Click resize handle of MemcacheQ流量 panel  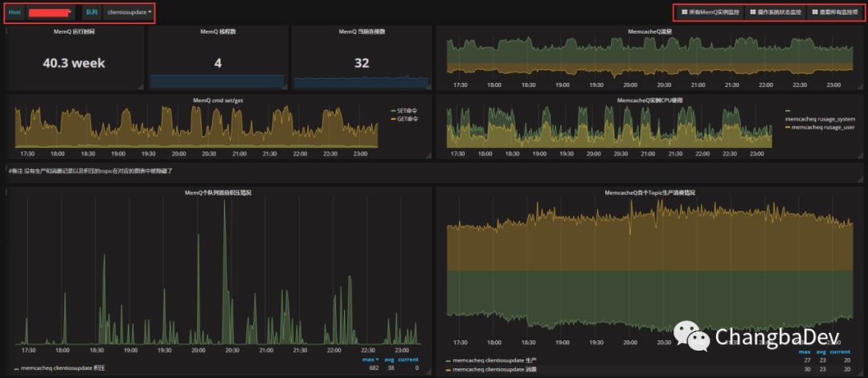pos(860,86)
